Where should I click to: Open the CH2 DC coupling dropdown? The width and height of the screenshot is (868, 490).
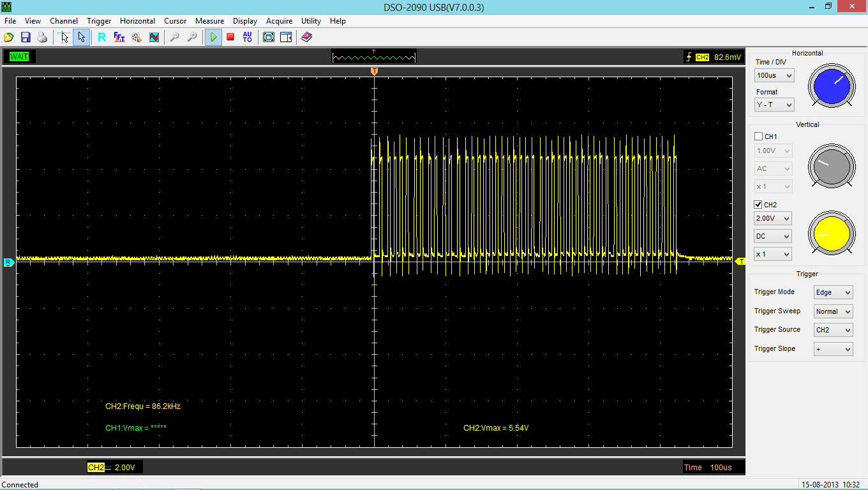[773, 236]
